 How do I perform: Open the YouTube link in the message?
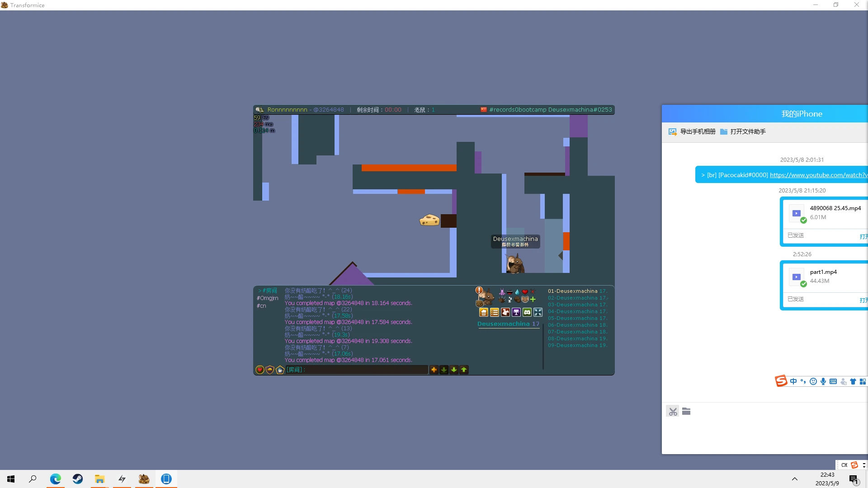(819, 175)
